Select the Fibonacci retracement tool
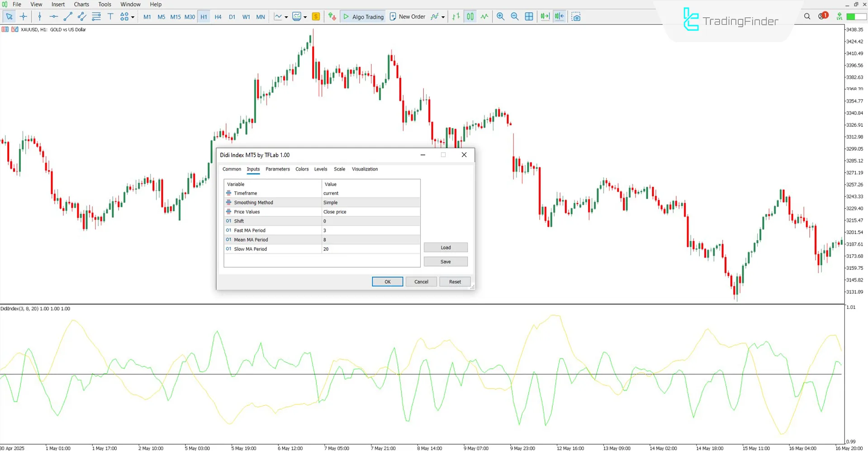 pyautogui.click(x=96, y=16)
